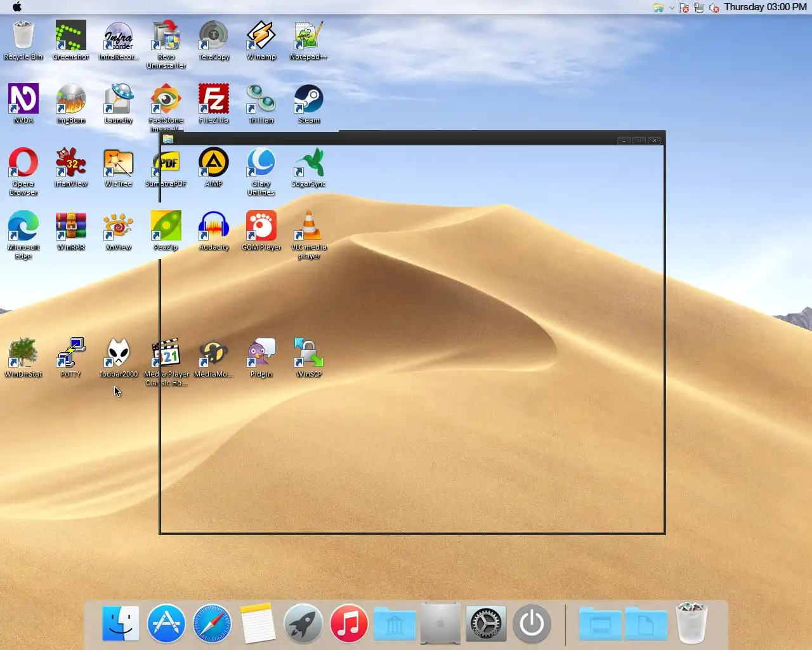Open the window folder in dock
The height and width of the screenshot is (650, 812).
point(600,623)
